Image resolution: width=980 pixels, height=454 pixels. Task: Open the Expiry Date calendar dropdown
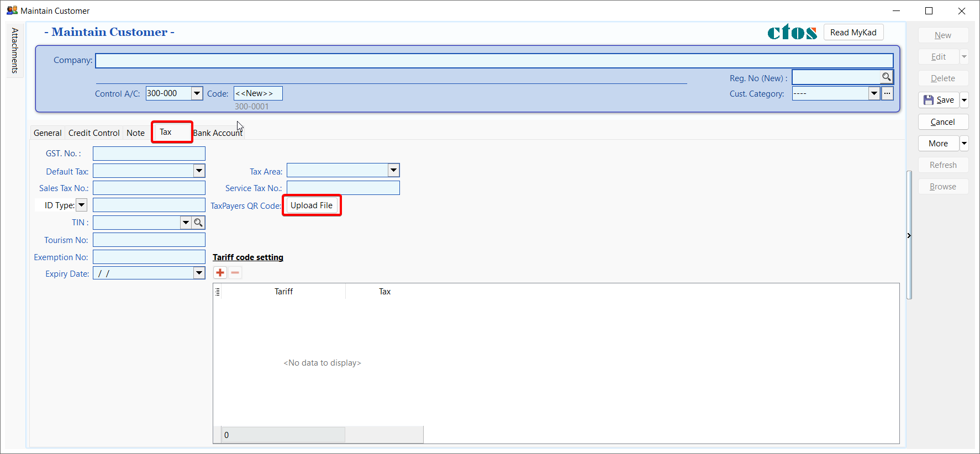199,273
